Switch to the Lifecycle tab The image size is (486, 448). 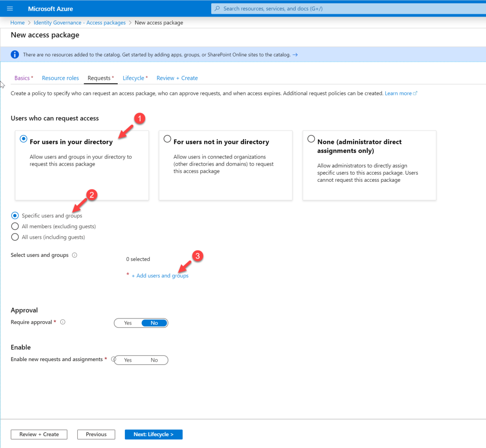[133, 78]
